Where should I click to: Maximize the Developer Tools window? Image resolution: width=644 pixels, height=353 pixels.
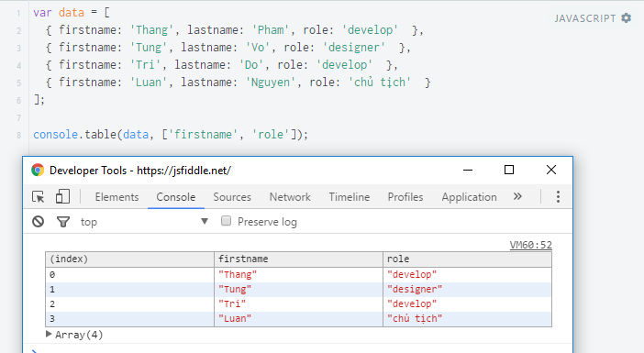point(509,170)
